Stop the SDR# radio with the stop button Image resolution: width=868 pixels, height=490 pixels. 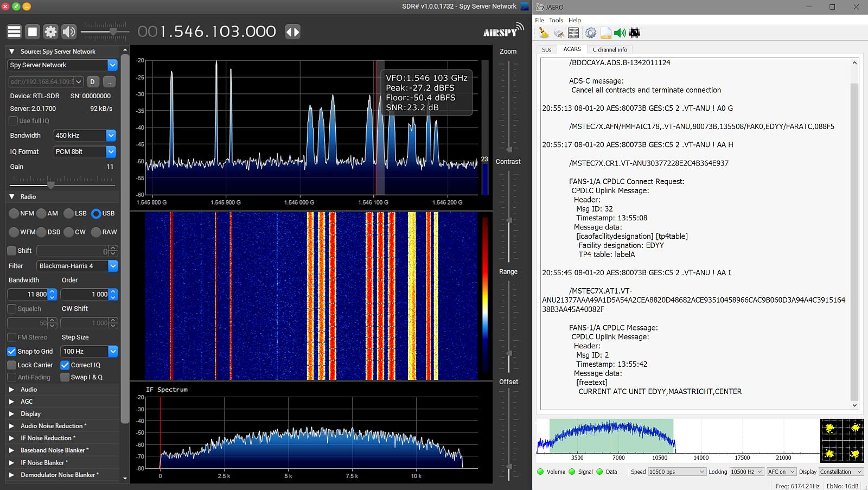coord(33,31)
